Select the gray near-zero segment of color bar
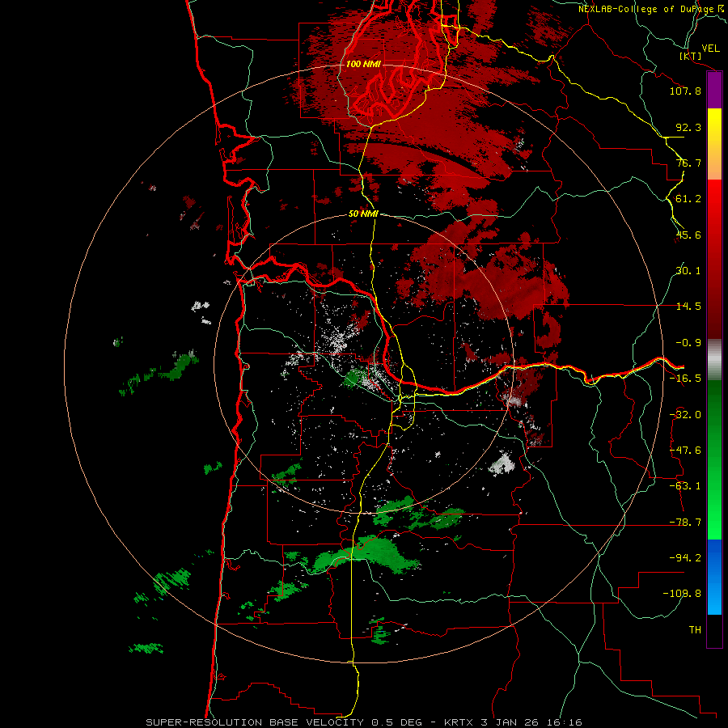The image size is (728, 728). click(x=714, y=360)
